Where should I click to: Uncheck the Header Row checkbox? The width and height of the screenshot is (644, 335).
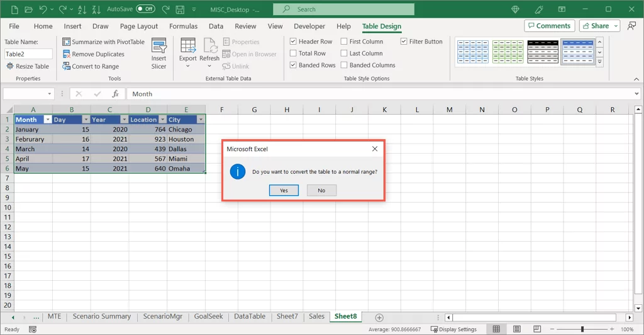294,42
